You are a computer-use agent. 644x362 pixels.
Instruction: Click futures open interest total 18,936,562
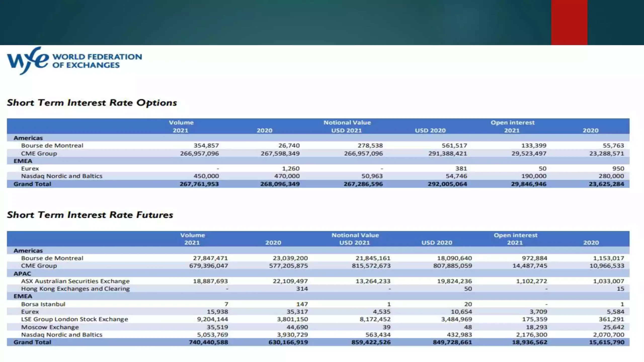tap(530, 342)
